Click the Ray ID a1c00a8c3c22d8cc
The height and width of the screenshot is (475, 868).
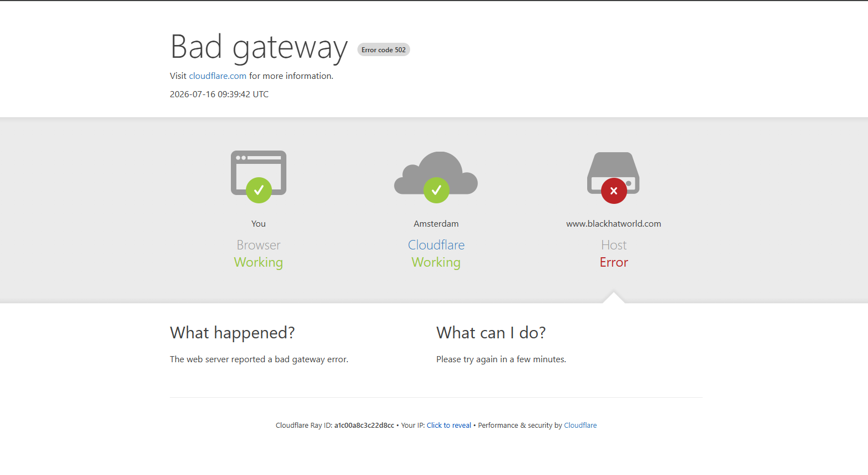tap(364, 426)
